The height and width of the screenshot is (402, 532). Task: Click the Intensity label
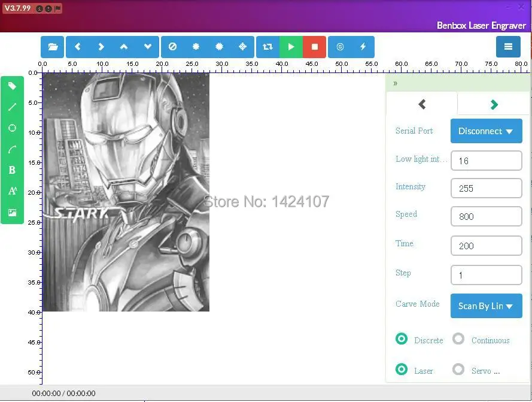tap(410, 186)
